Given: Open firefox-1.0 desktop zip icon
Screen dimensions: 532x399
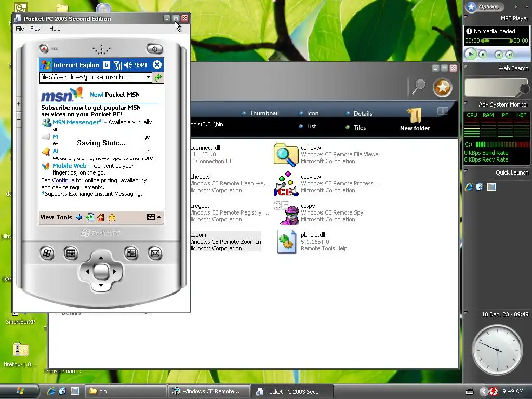Looking at the screenshot, I should point(20,355).
